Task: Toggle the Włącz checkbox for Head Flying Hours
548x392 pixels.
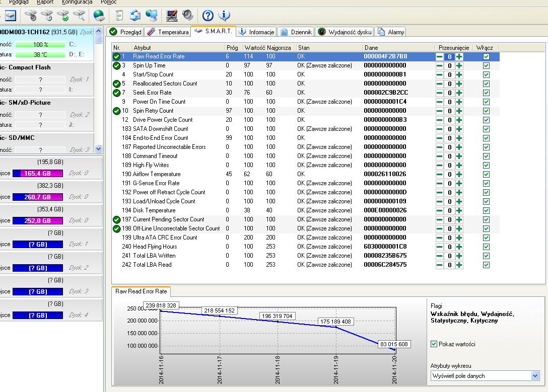Action: [486, 247]
